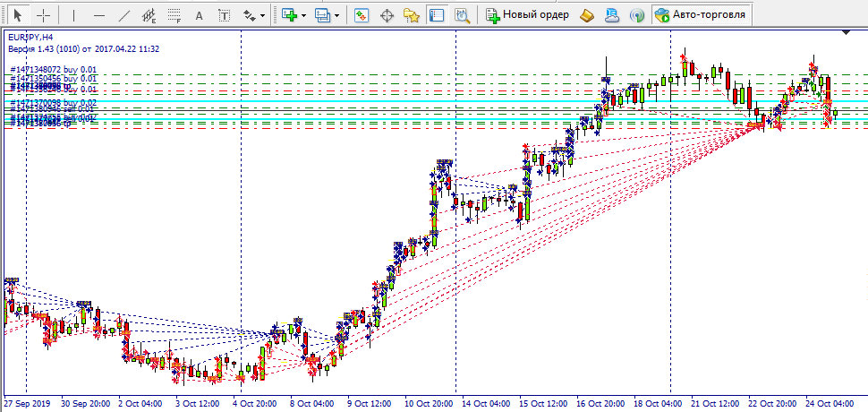This screenshot has height=412, width=868.
Task: Select order #1471380346 sell 0.01 label
Action: [x=52, y=109]
